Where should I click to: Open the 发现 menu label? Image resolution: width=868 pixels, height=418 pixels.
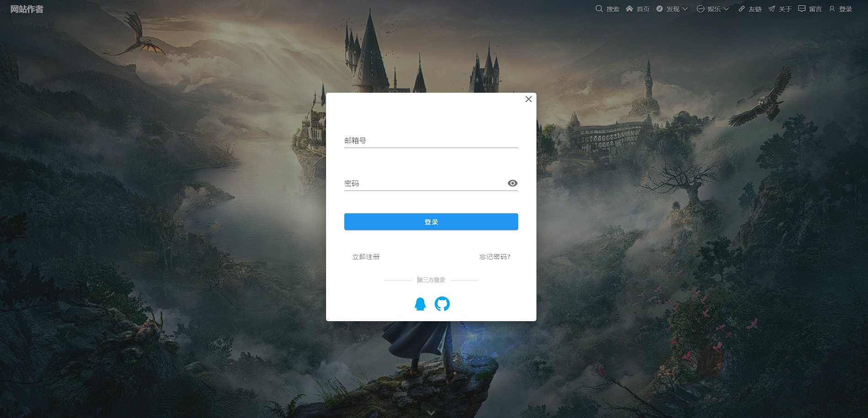coord(673,9)
